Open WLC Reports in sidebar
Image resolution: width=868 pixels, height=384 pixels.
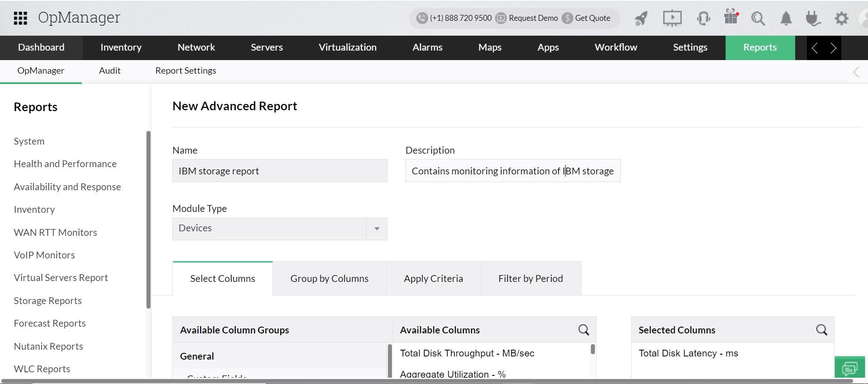click(x=42, y=369)
